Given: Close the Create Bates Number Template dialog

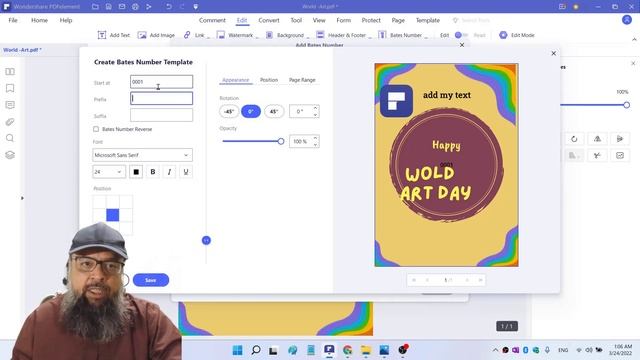Looking at the screenshot, I should pyautogui.click(x=553, y=53).
